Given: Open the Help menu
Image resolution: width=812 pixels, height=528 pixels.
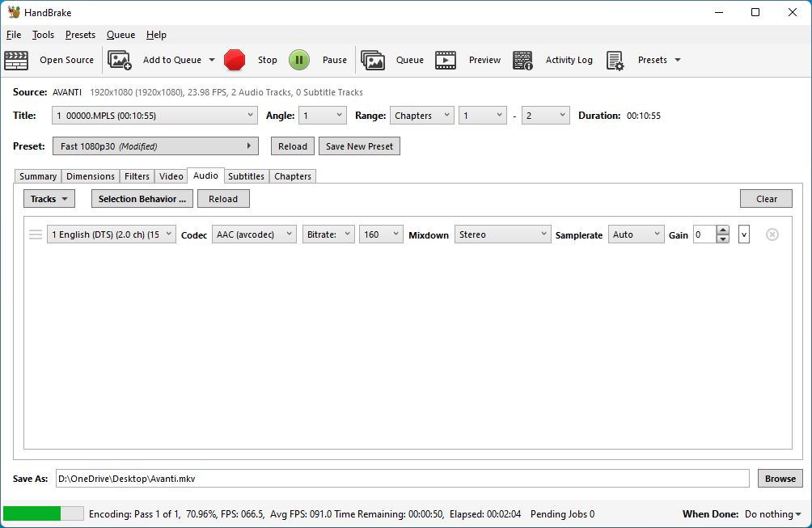Looking at the screenshot, I should coord(156,35).
